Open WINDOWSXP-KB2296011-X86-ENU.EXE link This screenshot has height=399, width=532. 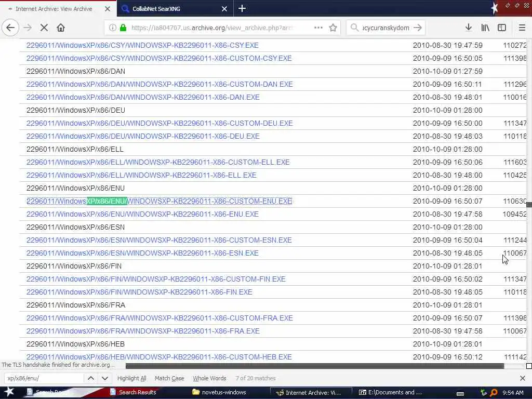point(142,214)
